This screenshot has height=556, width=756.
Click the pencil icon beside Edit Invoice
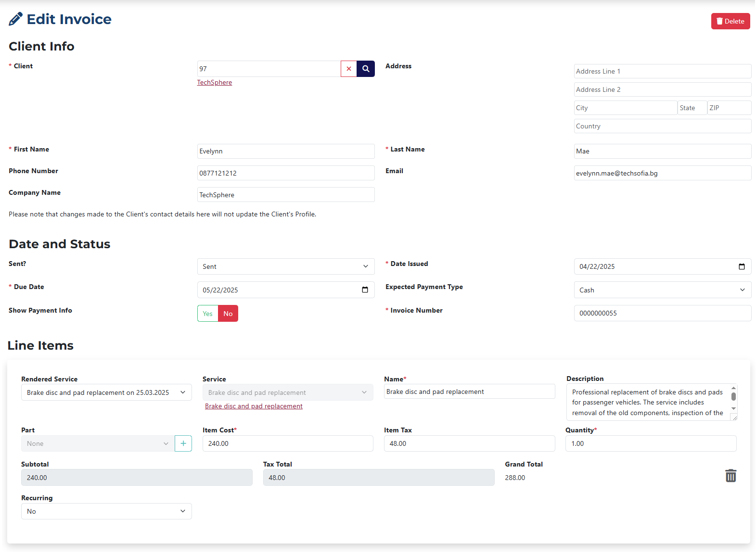point(15,19)
